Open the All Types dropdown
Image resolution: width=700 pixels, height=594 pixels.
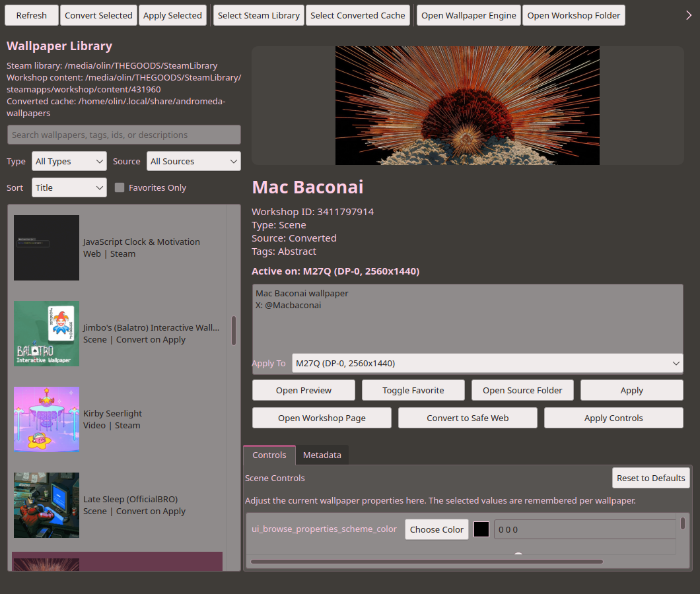tap(69, 161)
